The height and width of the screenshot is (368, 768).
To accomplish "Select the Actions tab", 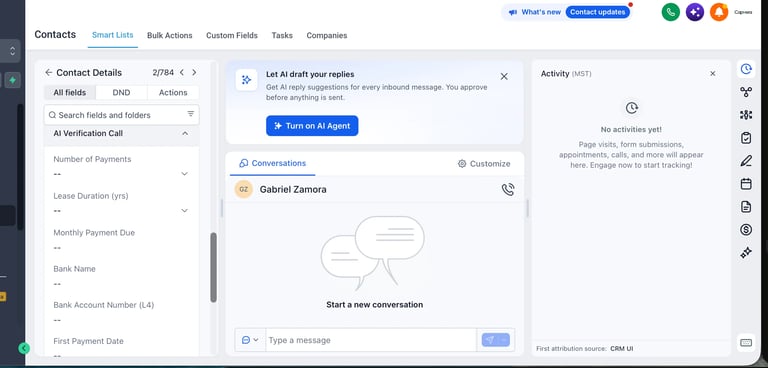I will [x=173, y=93].
